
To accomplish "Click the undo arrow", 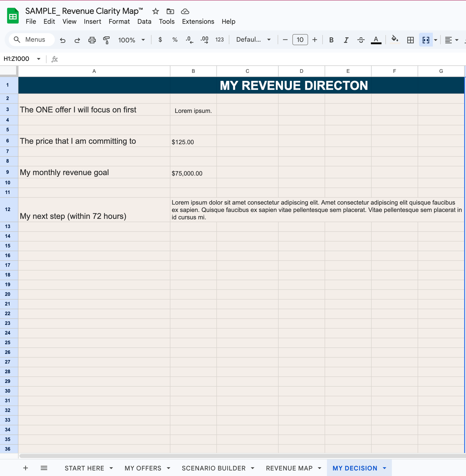I will click(63, 40).
